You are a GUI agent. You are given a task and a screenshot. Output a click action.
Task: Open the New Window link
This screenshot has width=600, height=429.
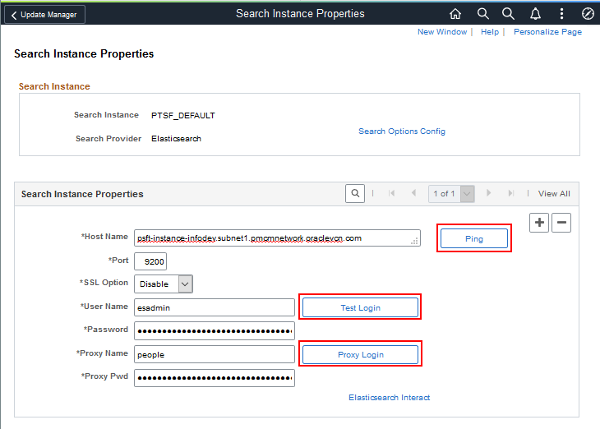442,32
